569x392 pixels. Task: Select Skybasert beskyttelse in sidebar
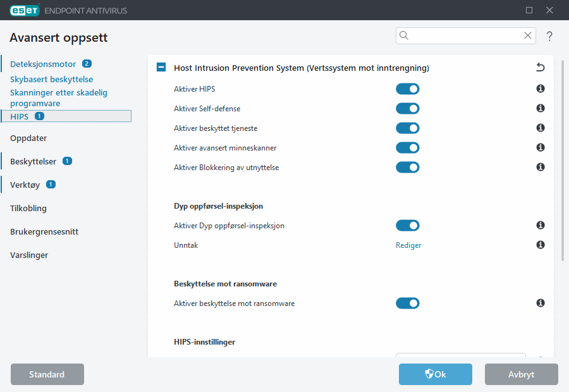(52, 79)
